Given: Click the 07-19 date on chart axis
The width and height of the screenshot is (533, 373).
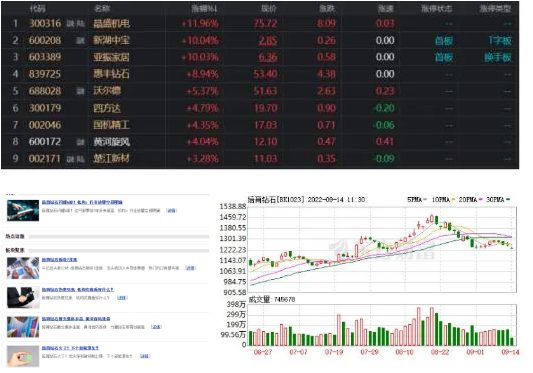Looking at the screenshot, I should tap(334, 352).
